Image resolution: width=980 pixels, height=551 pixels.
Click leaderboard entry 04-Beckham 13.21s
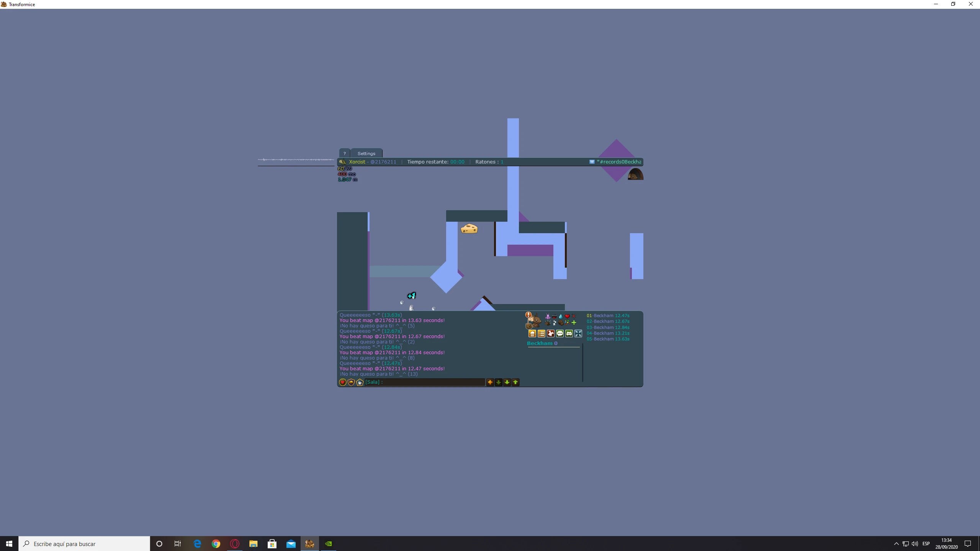[x=608, y=333]
